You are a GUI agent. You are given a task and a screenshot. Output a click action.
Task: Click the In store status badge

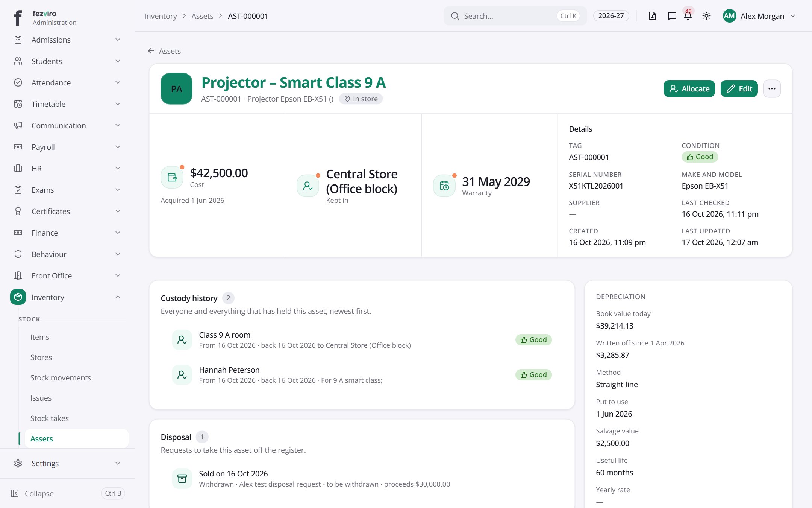(361, 99)
